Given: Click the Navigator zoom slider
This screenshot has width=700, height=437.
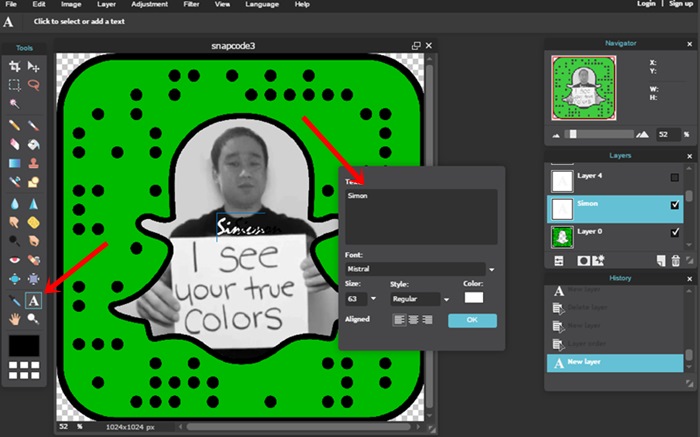Looking at the screenshot, I should click(x=598, y=134).
